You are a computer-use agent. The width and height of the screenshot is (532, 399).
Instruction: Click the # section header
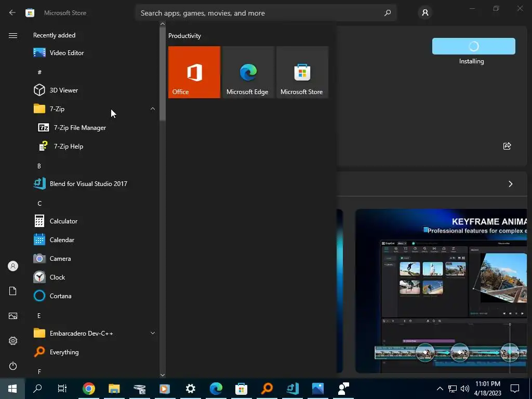(39, 72)
